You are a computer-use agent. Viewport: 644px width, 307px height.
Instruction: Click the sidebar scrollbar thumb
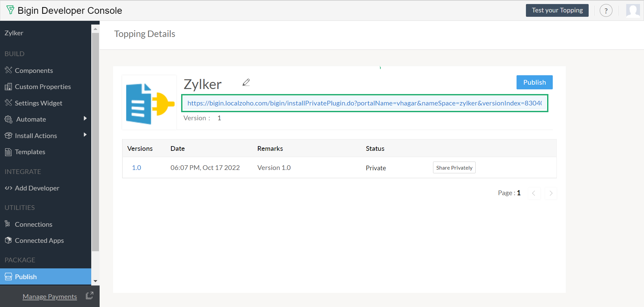pyautogui.click(x=96, y=142)
